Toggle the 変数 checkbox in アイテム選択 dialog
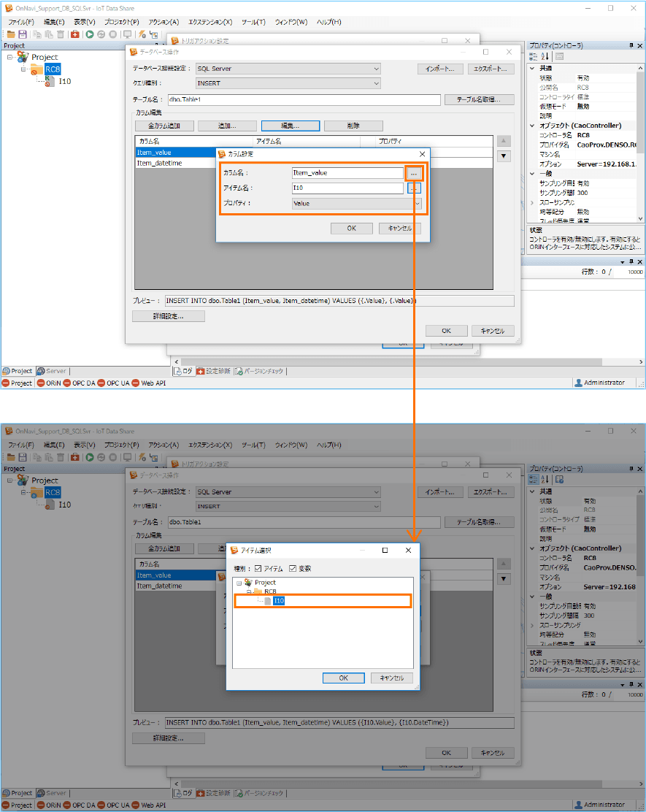646x812 pixels. pyautogui.click(x=293, y=569)
